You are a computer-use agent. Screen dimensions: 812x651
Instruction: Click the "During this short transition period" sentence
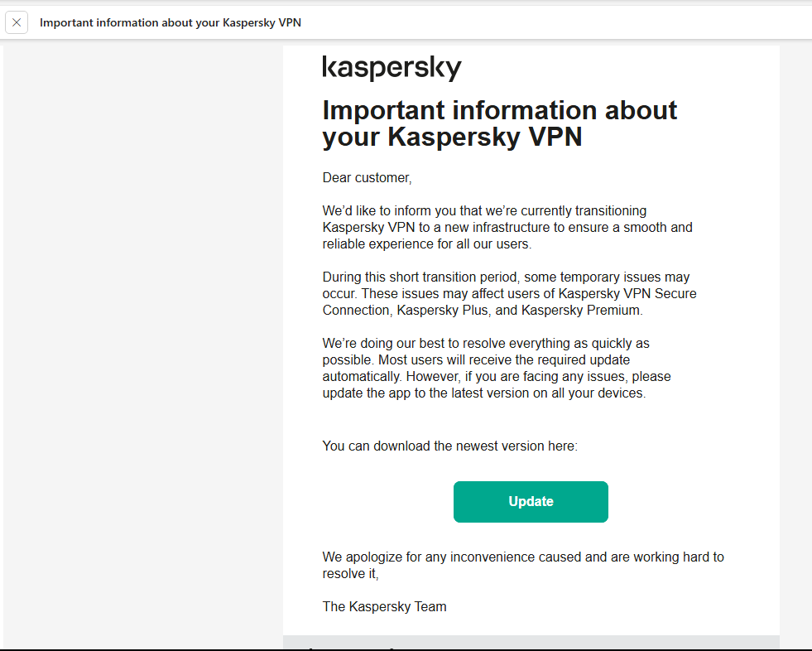[x=431, y=277]
